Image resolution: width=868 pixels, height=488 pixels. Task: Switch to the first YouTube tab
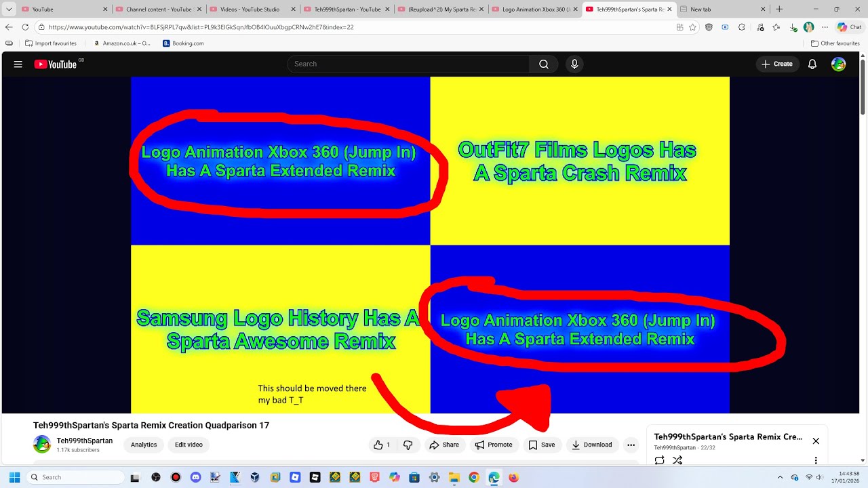pos(64,9)
